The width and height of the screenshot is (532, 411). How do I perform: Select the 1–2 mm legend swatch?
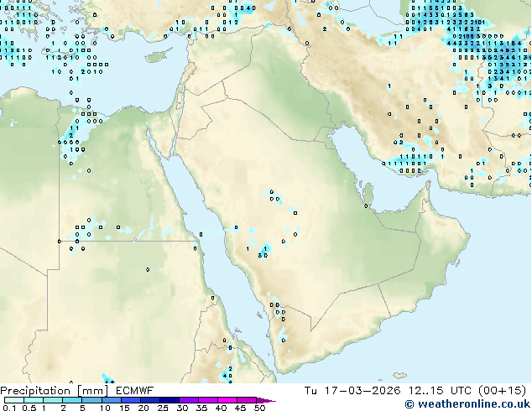click(x=53, y=400)
